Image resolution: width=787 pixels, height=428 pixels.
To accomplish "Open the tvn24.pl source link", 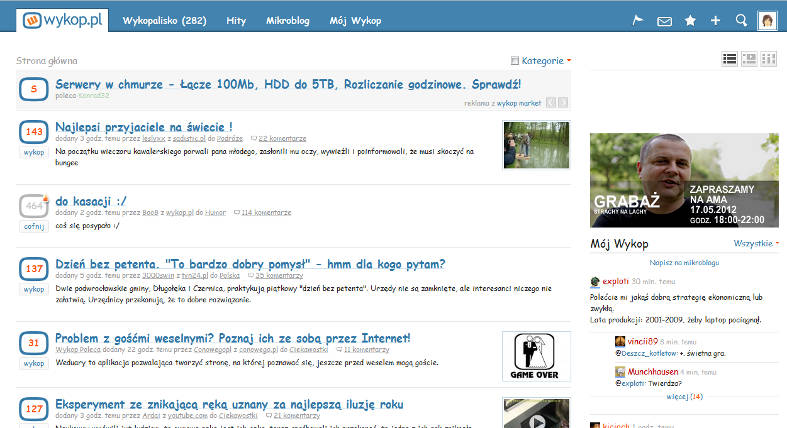I will (195, 275).
